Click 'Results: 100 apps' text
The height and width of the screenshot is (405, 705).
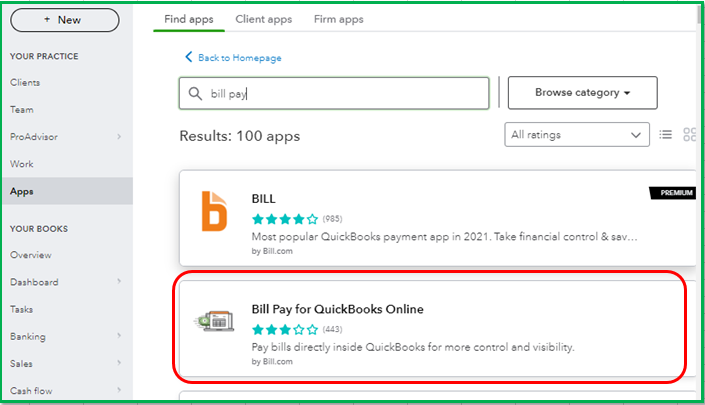click(x=240, y=136)
